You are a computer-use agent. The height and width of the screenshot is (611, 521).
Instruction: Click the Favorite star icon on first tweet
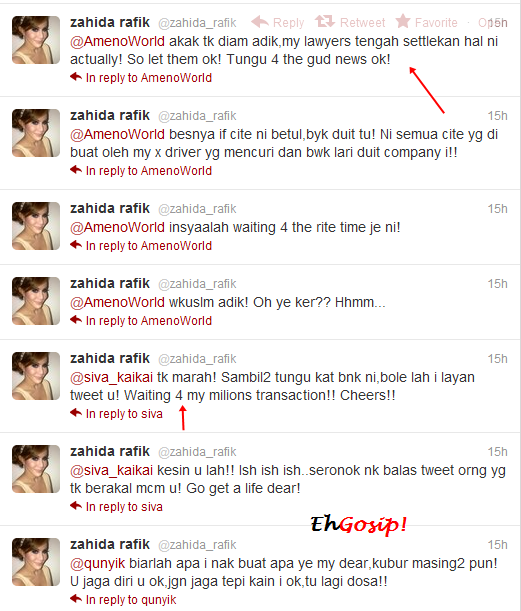click(403, 21)
